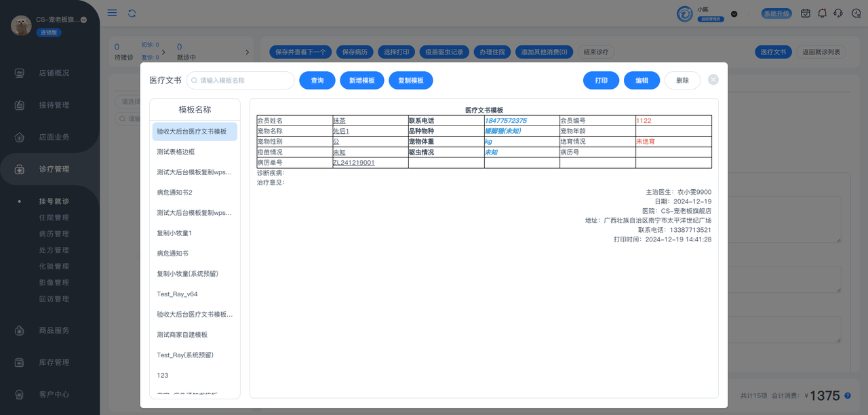Click the 店铺概况 sidebar icon
The image size is (868, 415).
pyautogui.click(x=20, y=73)
